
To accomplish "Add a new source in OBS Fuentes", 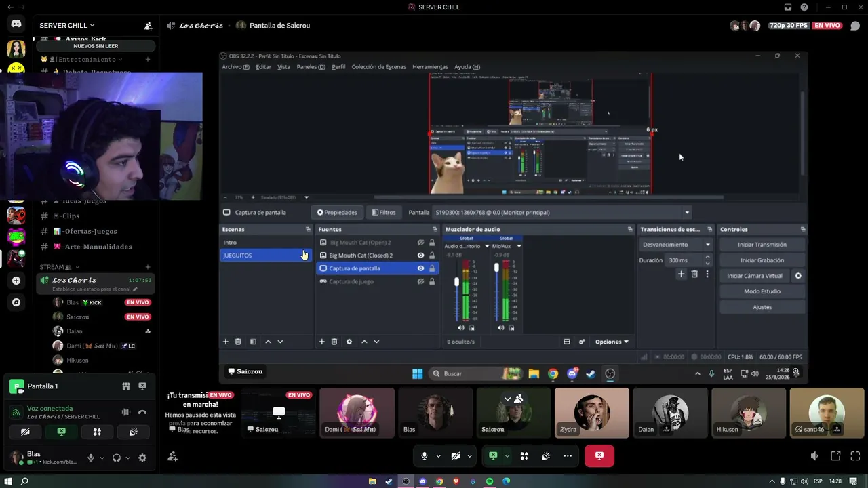I will 322,342.
